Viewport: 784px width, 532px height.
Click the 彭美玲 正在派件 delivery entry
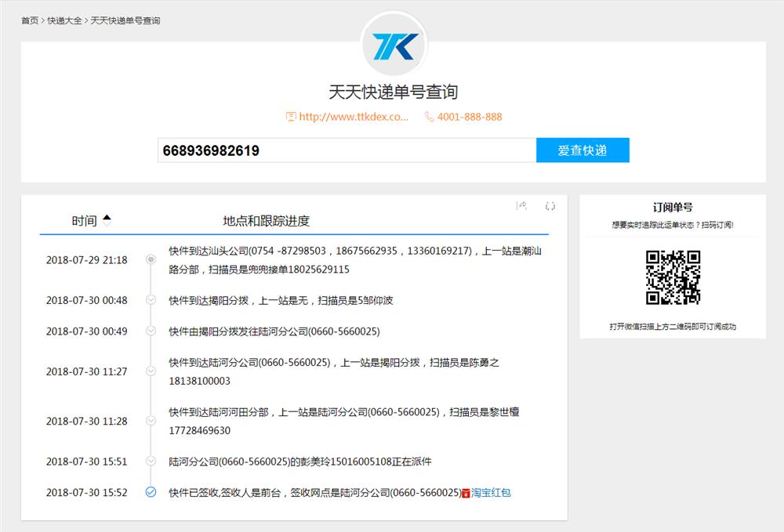[300, 461]
